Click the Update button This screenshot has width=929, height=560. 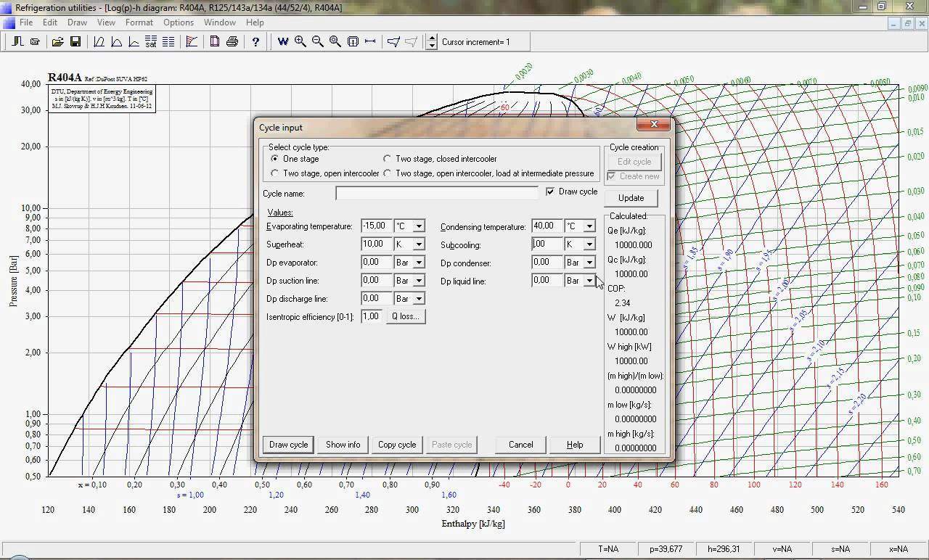point(631,198)
